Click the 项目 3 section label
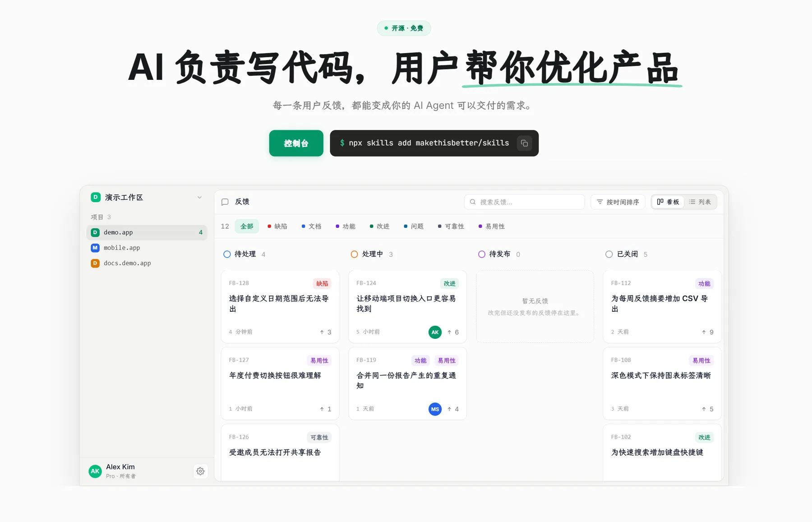The height and width of the screenshot is (522, 812). click(101, 217)
